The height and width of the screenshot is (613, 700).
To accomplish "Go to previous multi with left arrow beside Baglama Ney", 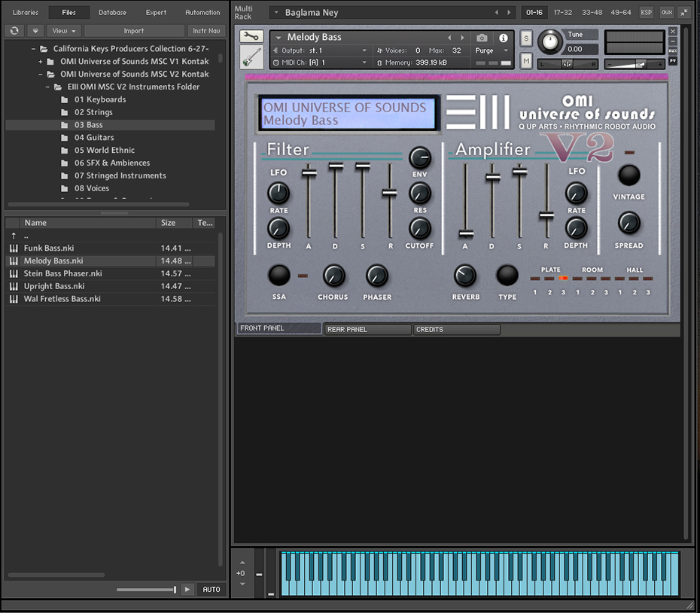I will (497, 13).
